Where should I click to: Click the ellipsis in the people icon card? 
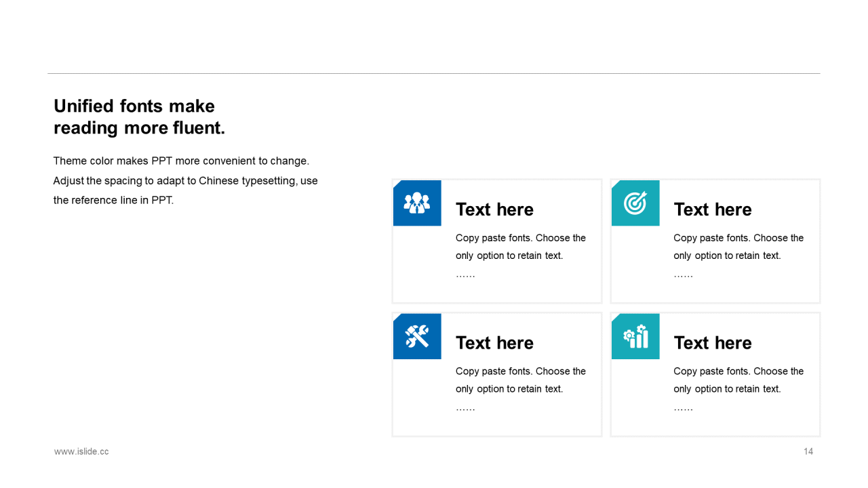465,275
